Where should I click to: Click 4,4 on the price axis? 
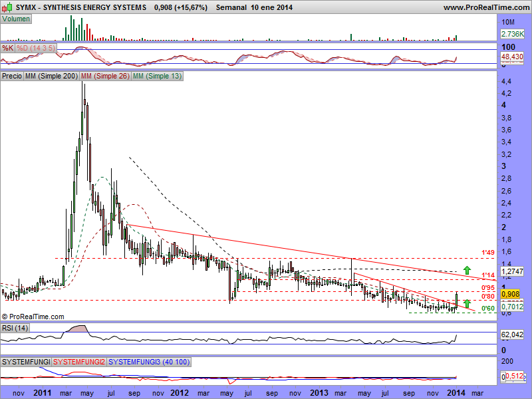coord(506,81)
